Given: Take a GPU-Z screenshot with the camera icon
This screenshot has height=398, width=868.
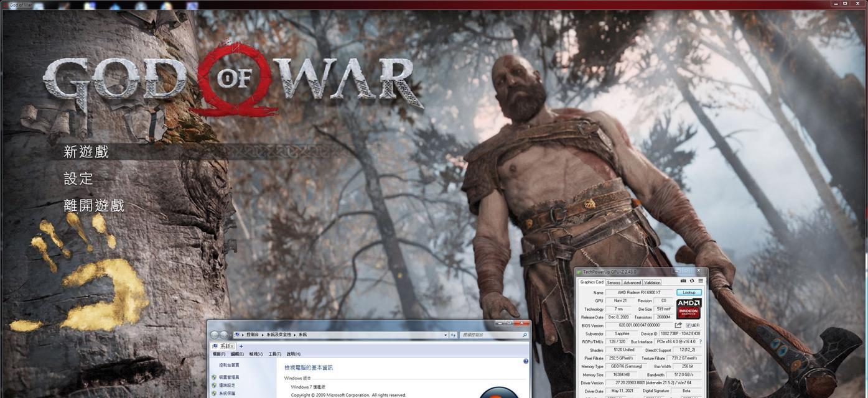Looking at the screenshot, I should tap(683, 281).
